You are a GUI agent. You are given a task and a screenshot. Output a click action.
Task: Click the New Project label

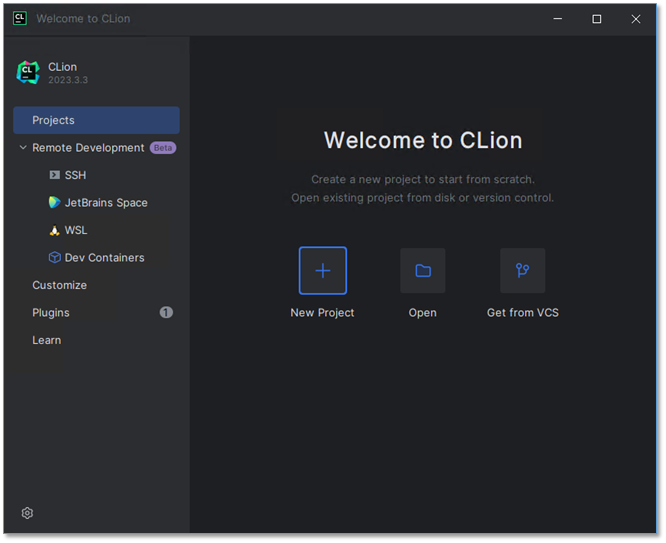pos(322,313)
